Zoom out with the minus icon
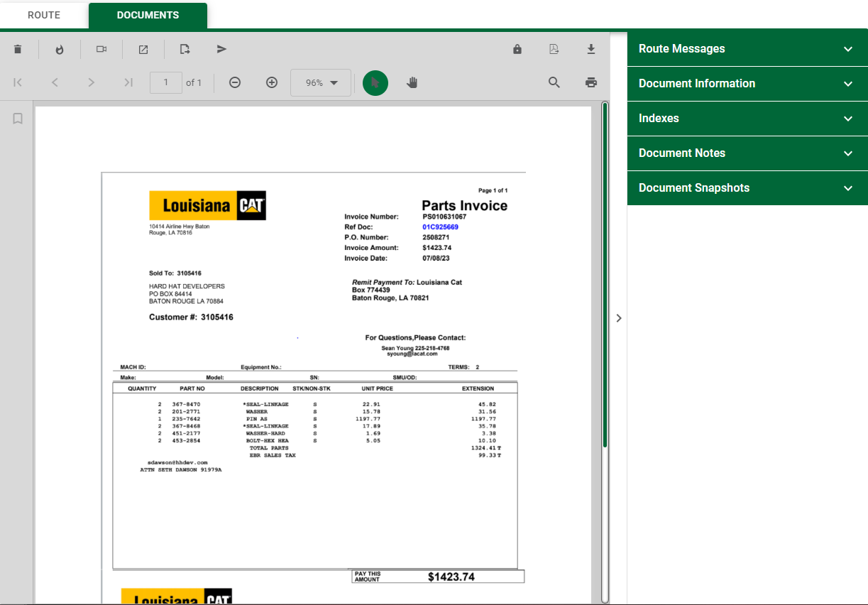 tap(235, 82)
